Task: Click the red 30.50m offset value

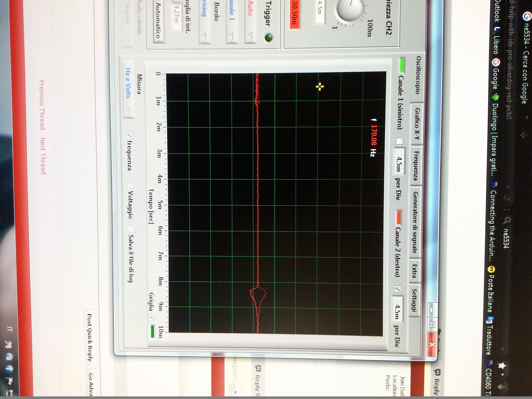Action: 295,14
